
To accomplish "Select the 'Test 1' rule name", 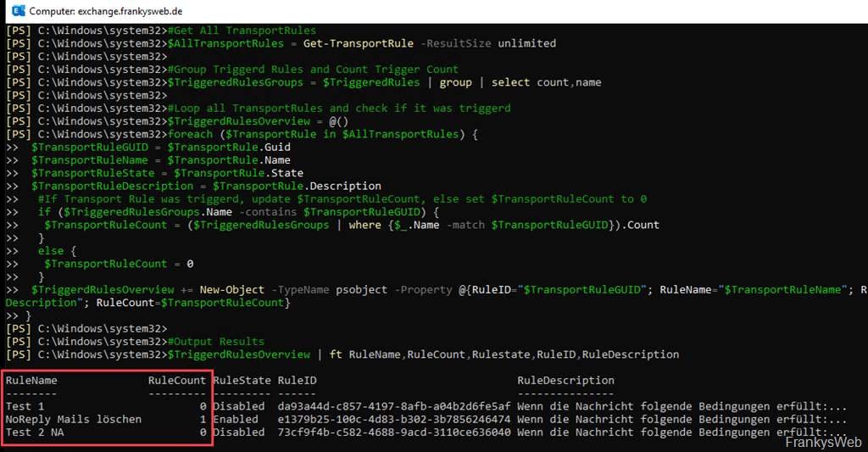I will point(25,406).
